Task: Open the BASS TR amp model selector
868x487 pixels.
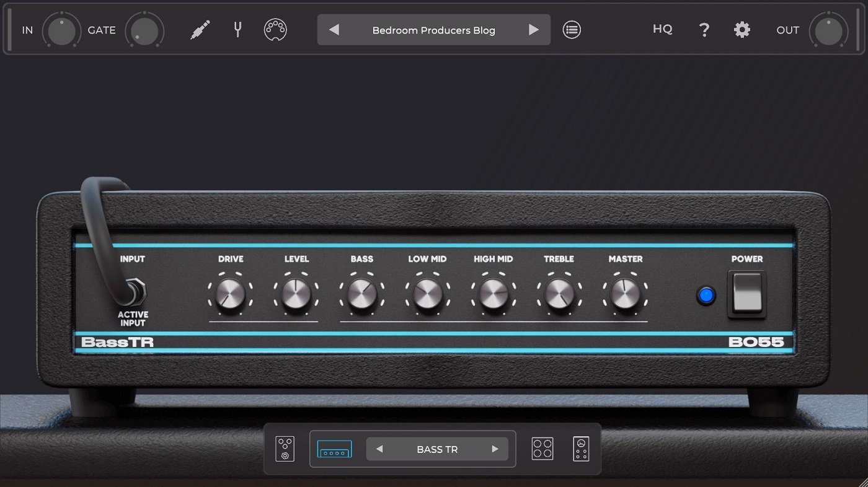Action: point(437,449)
